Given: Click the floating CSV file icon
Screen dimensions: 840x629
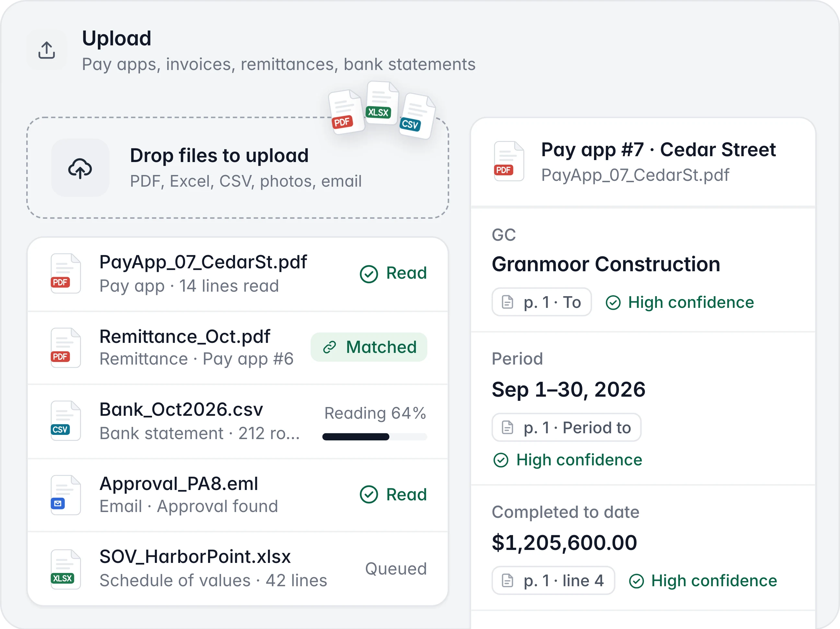Looking at the screenshot, I should (417, 116).
